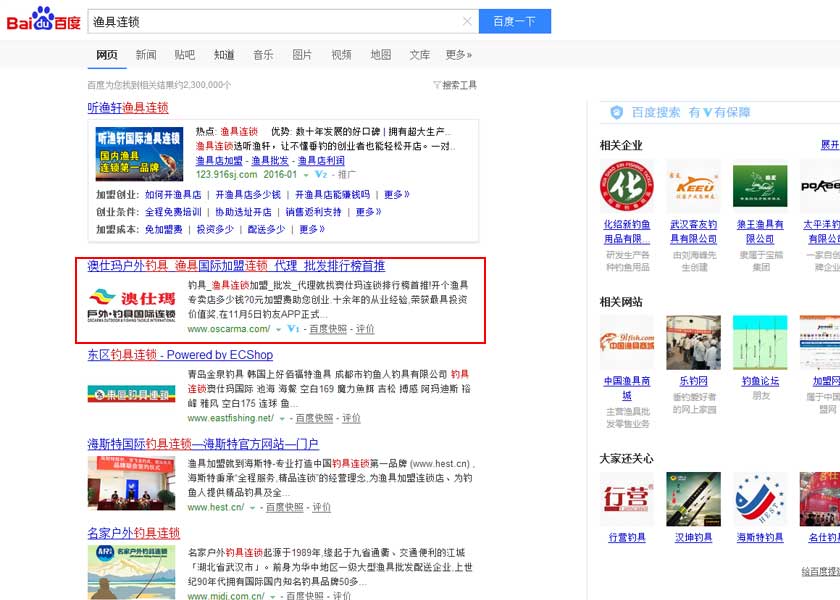Image resolution: width=840 pixels, height=600 pixels.
Task: Click the 听渔轩国际渔具连锁 ad thumbnail
Action: point(139,154)
